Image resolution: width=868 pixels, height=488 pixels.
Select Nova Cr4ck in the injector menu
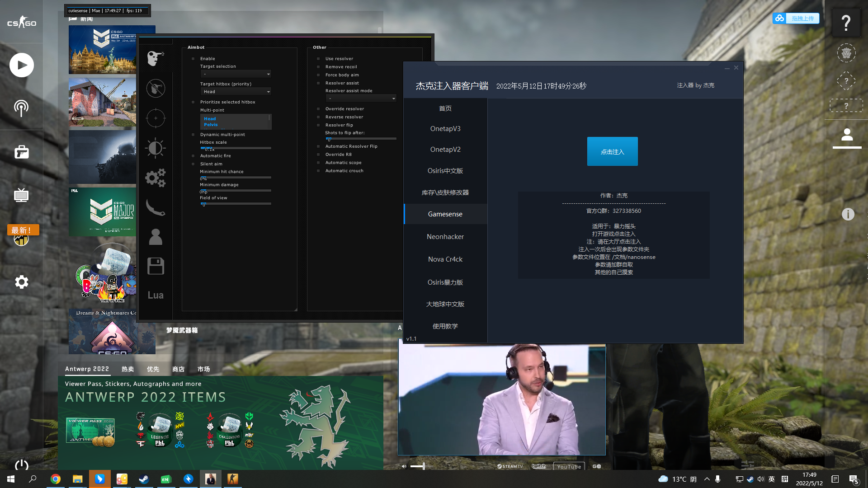click(x=445, y=259)
